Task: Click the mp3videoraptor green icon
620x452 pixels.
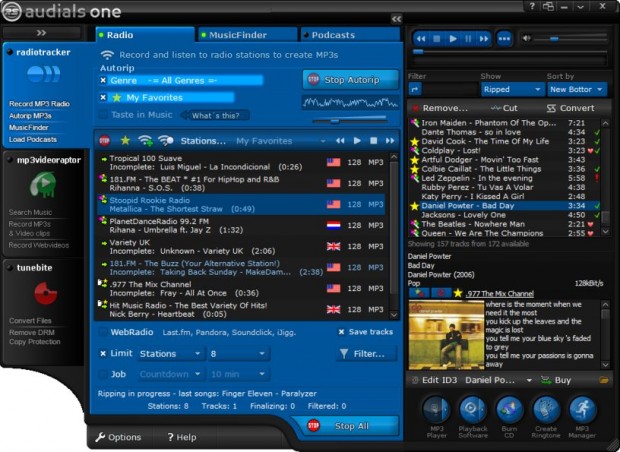Action: [x=42, y=183]
